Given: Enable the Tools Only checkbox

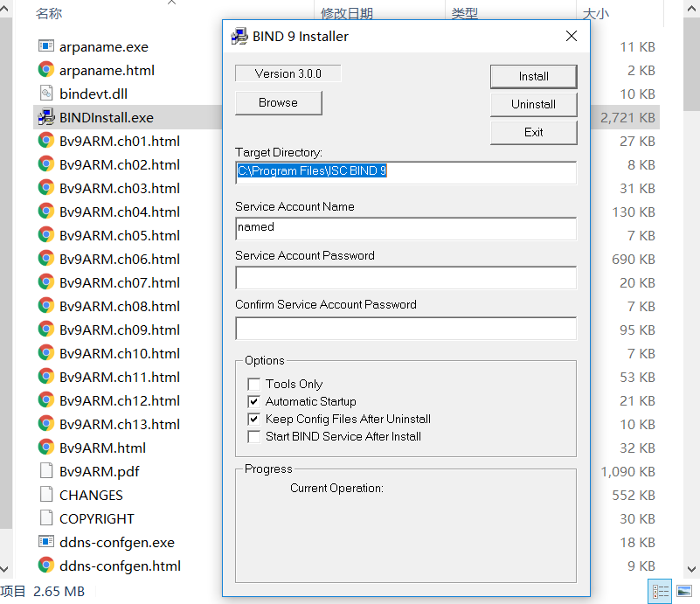Looking at the screenshot, I should [254, 384].
